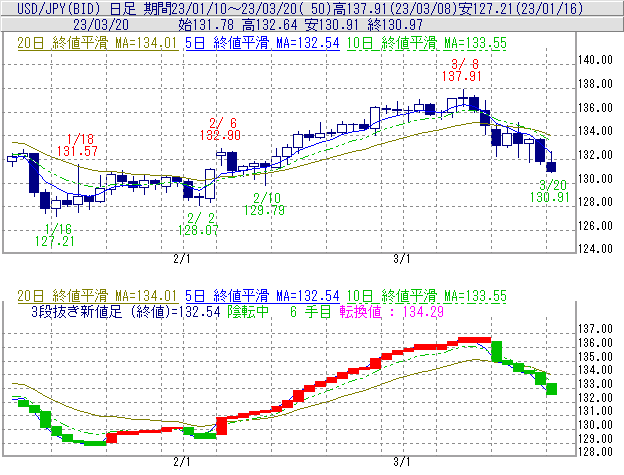
Task: Click the 安127.21(23/01/16) header text
Action: coord(521,8)
